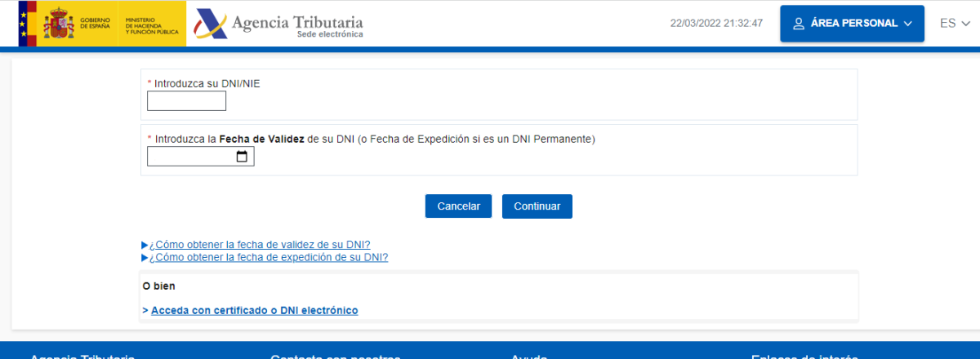Viewport: 980px width, 359px height.
Task: Click the arrow marker before the fecha de validez link
Action: (145, 245)
